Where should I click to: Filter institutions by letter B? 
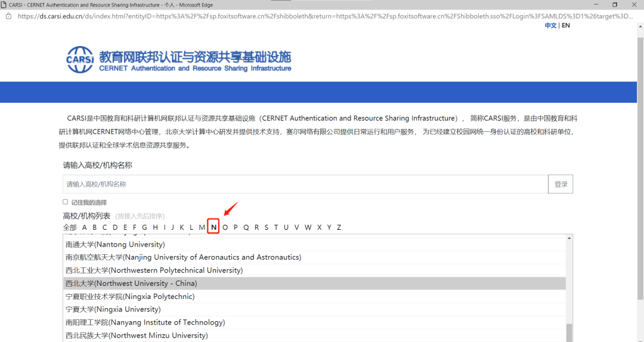[94, 227]
